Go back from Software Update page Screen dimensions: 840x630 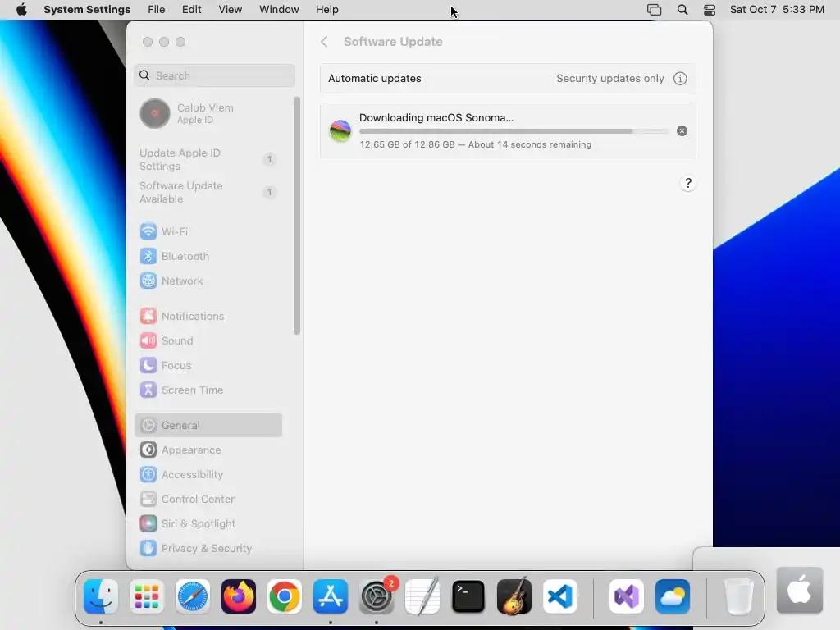click(x=324, y=42)
